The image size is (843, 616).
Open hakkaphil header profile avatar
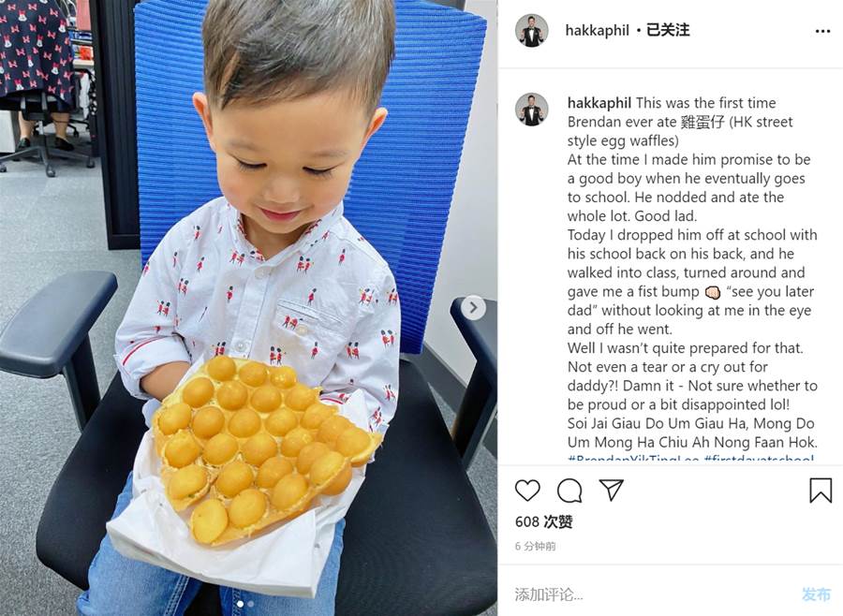coord(532,31)
